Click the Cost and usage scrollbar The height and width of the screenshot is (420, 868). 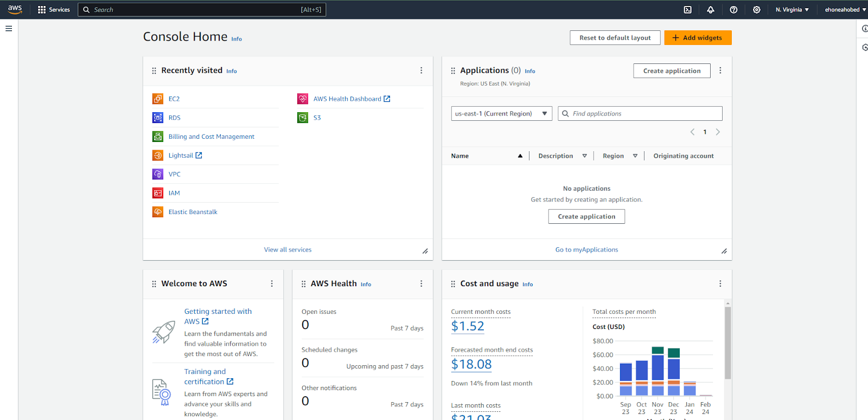(728, 343)
